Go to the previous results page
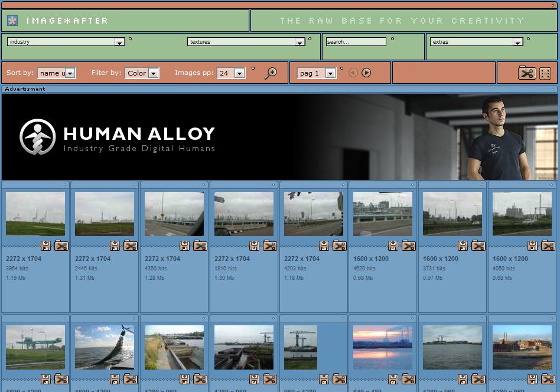The image size is (560, 392). [x=353, y=73]
